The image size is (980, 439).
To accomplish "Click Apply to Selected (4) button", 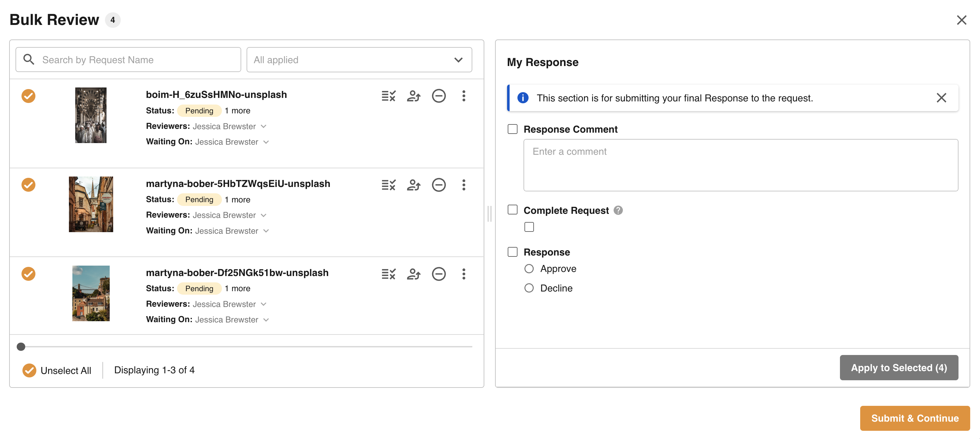I will (898, 368).
